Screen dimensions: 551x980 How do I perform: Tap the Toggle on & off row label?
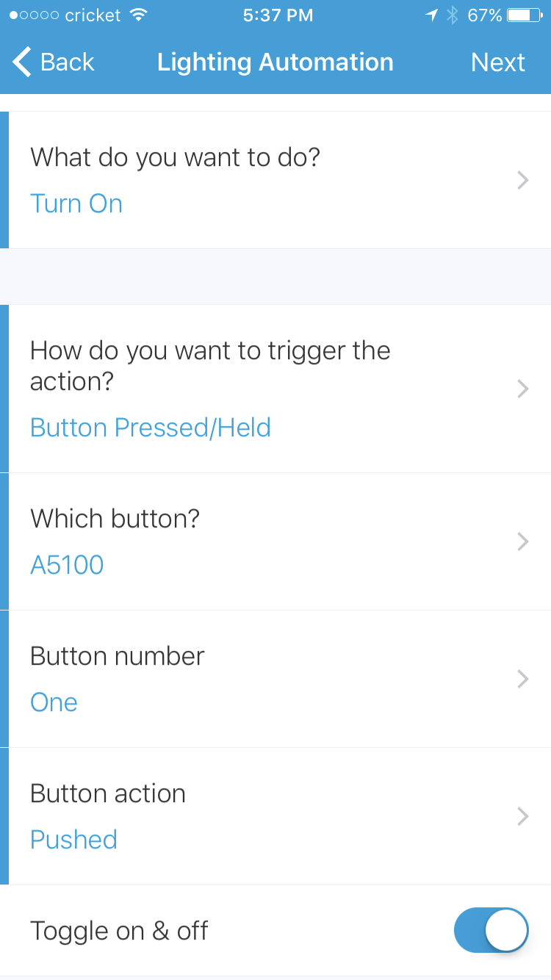120,929
